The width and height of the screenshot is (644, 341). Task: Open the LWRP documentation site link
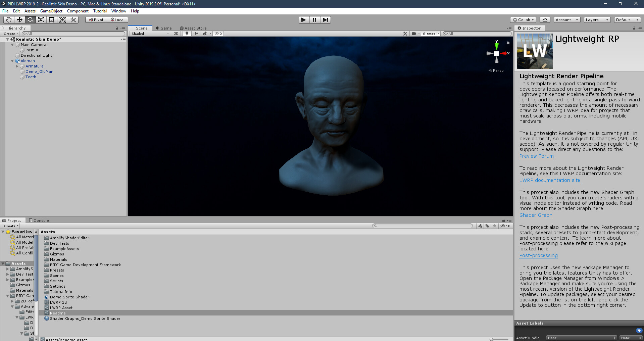550,180
